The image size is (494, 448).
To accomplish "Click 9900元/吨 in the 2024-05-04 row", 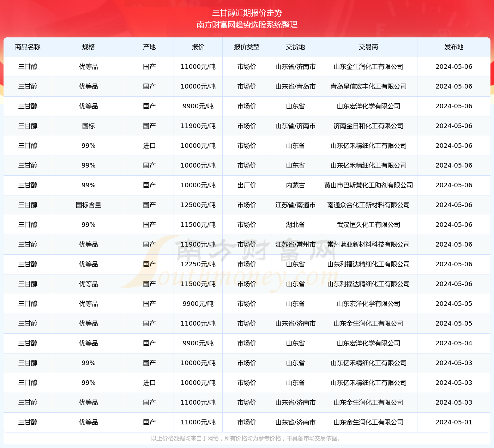I will coord(198,343).
